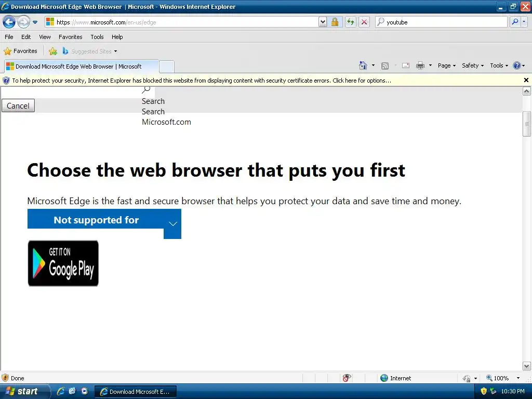Viewport: 532px width, 399px height.
Task: Go back using the Back arrow button
Action: (x=9, y=22)
